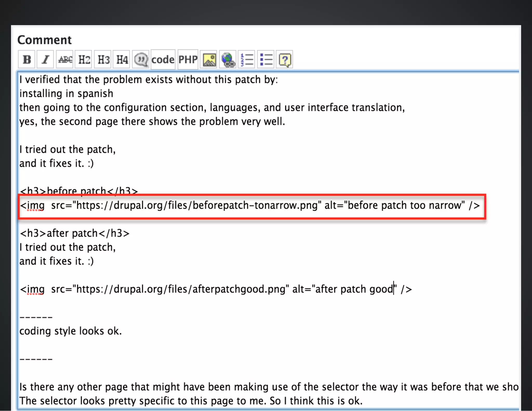Click the strikethrough ABC button
532x411 pixels.
point(65,59)
